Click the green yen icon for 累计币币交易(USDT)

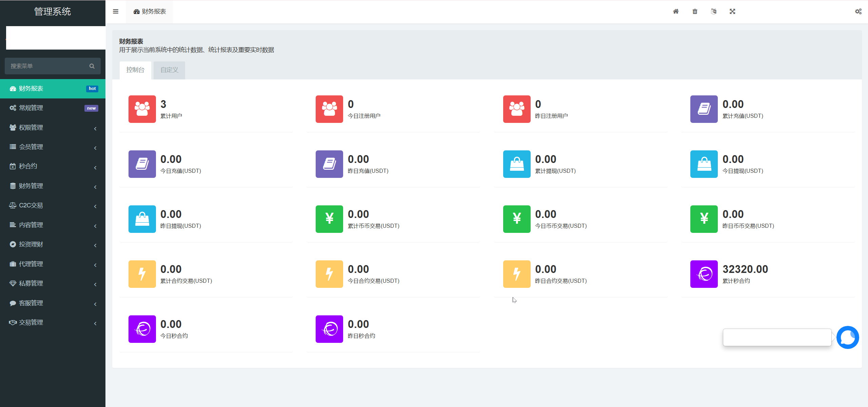click(329, 219)
